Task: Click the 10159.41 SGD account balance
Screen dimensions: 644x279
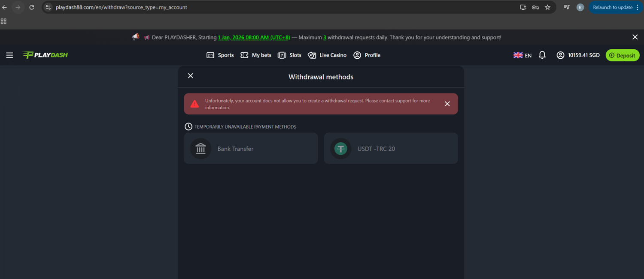Action: click(x=578, y=55)
